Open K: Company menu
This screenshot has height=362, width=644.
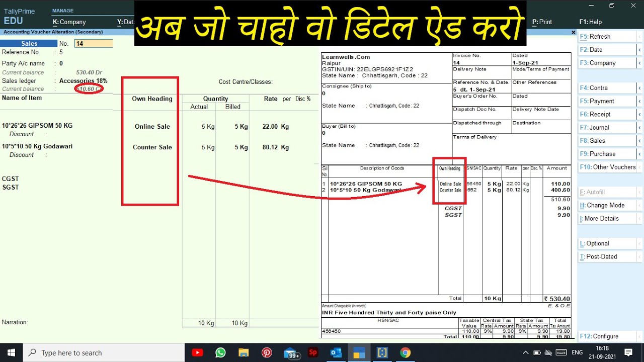(x=69, y=22)
